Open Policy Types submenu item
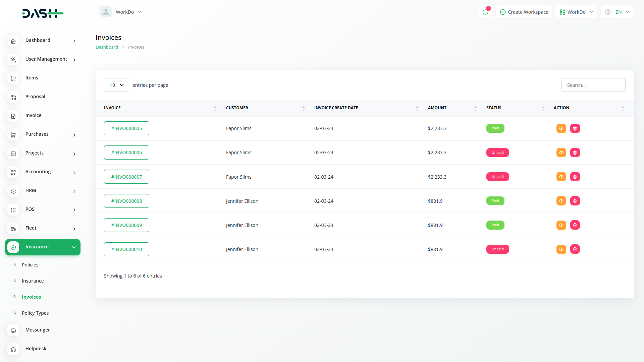This screenshot has height=362, width=644. (x=35, y=313)
